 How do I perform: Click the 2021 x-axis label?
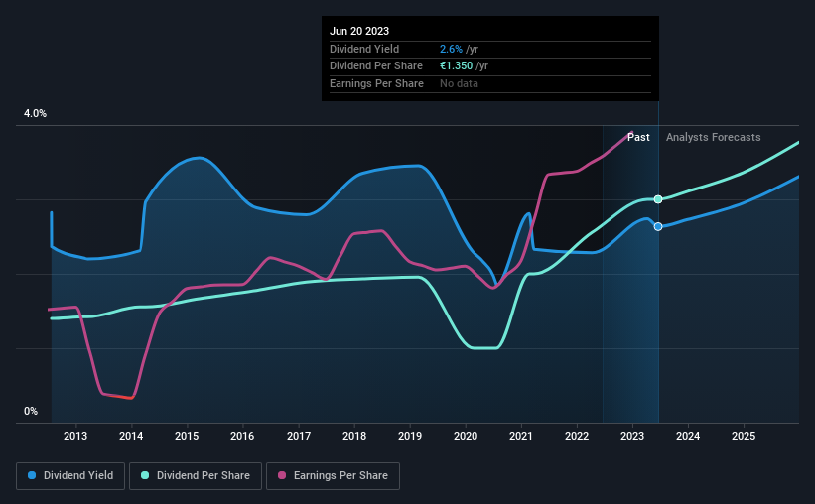[x=521, y=436]
